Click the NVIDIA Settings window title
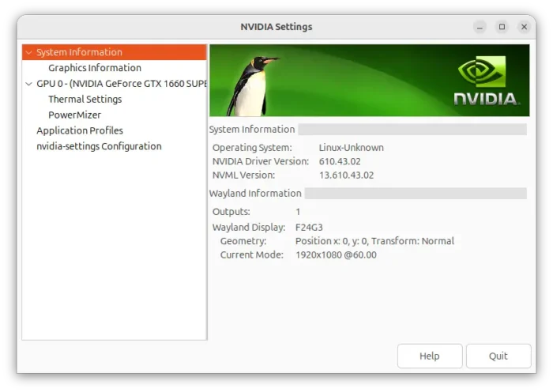This screenshot has width=553, height=392. pyautogui.click(x=276, y=27)
